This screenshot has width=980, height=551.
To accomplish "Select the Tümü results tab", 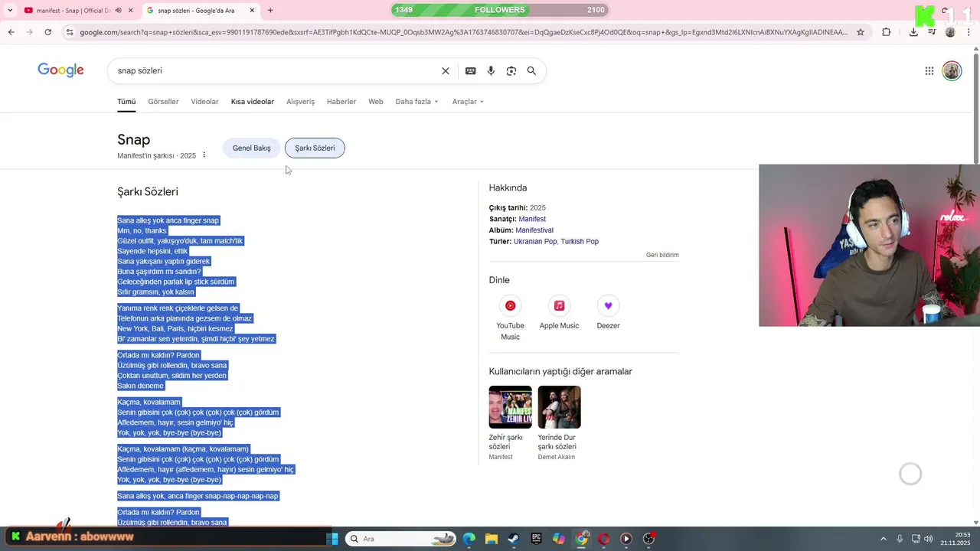I will pyautogui.click(x=126, y=101).
